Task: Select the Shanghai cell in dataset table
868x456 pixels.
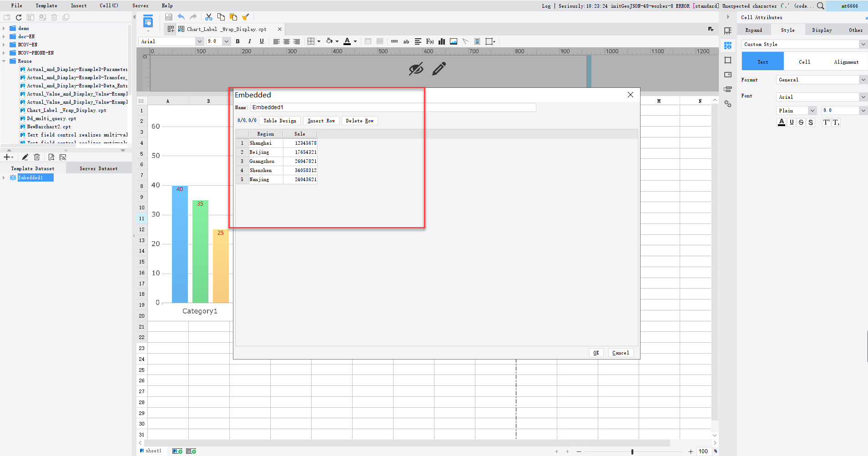Action: [266, 143]
